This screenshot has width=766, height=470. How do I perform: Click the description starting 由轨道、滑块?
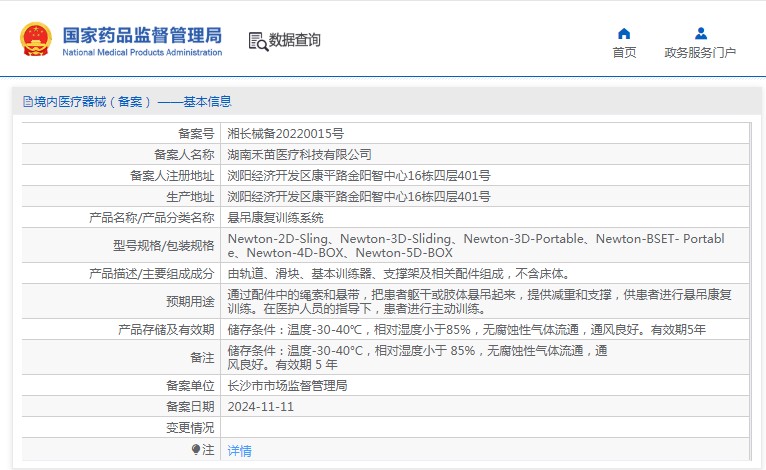398,274
